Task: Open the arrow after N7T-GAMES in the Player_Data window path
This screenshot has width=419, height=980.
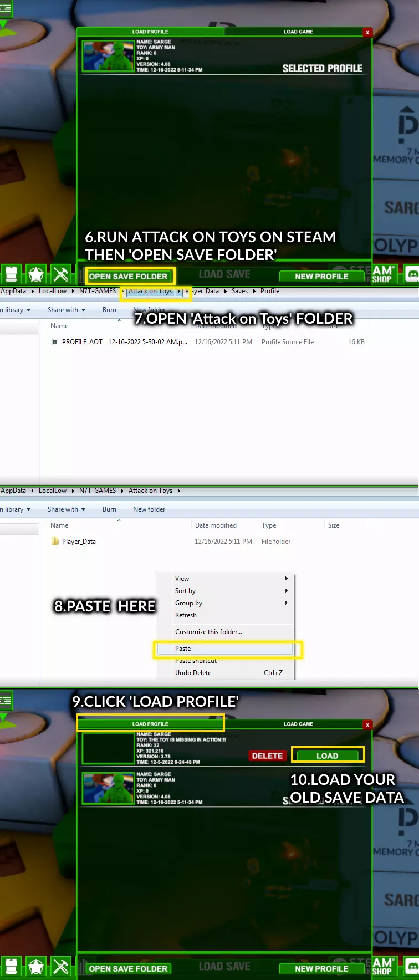Action: pos(122,491)
